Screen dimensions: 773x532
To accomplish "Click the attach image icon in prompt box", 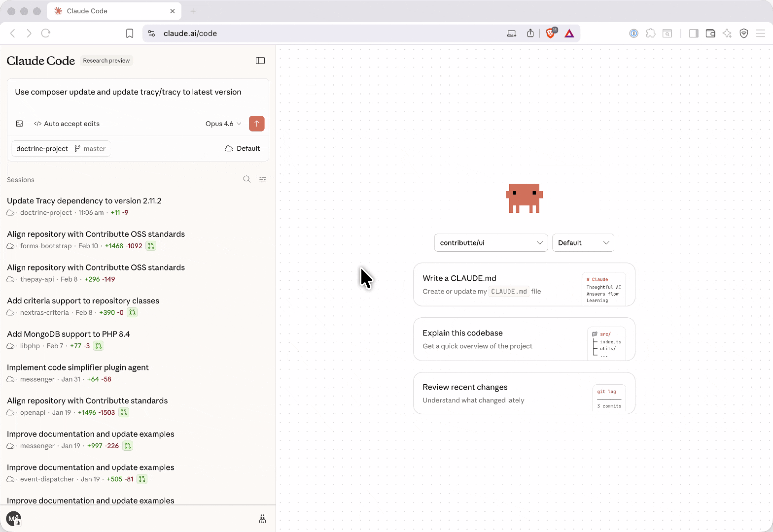I will pyautogui.click(x=20, y=124).
